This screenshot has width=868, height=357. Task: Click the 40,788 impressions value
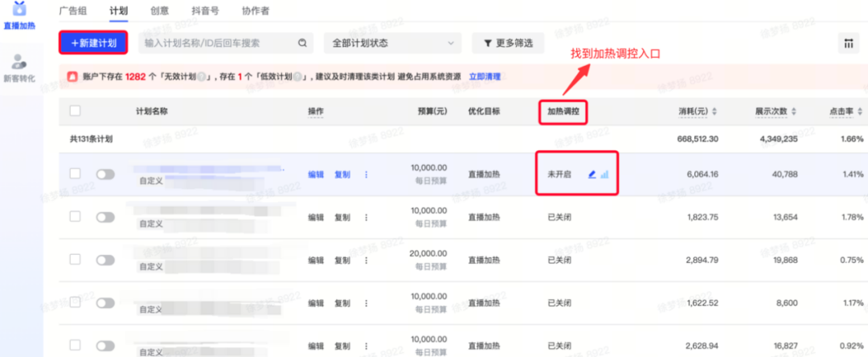pyautogui.click(x=785, y=174)
